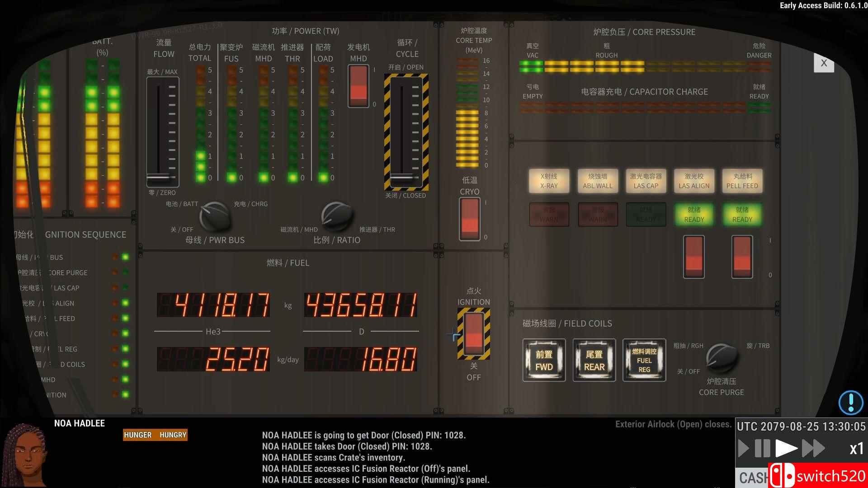The height and width of the screenshot is (488, 868).
Task: Flip the Ignition switch
Action: pyautogui.click(x=473, y=333)
